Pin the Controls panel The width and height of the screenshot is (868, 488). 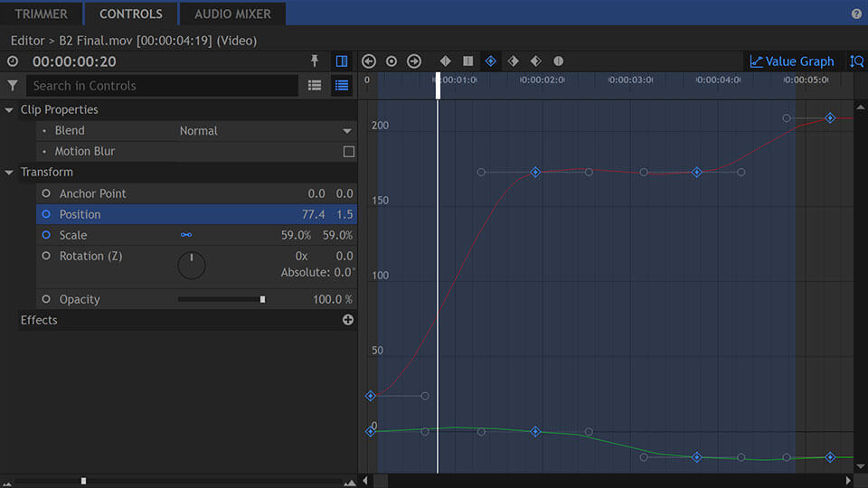(x=315, y=61)
